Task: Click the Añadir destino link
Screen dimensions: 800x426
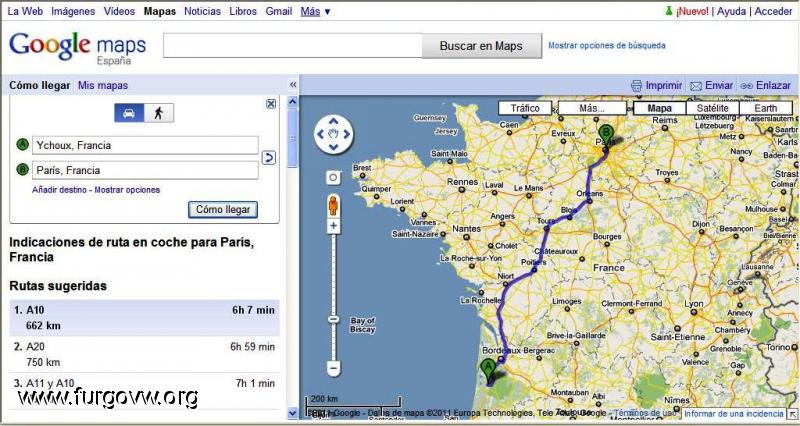Action: click(x=59, y=190)
